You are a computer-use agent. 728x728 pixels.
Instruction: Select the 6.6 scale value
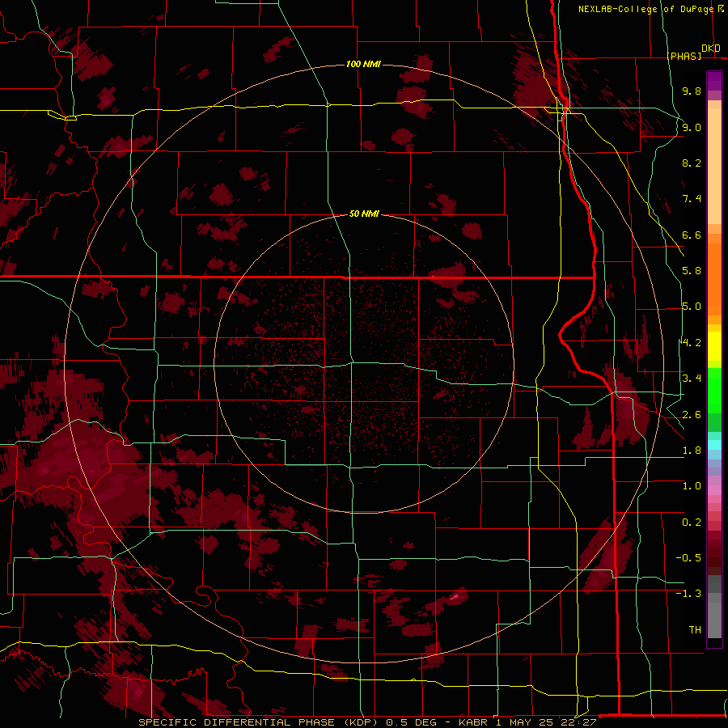(692, 235)
